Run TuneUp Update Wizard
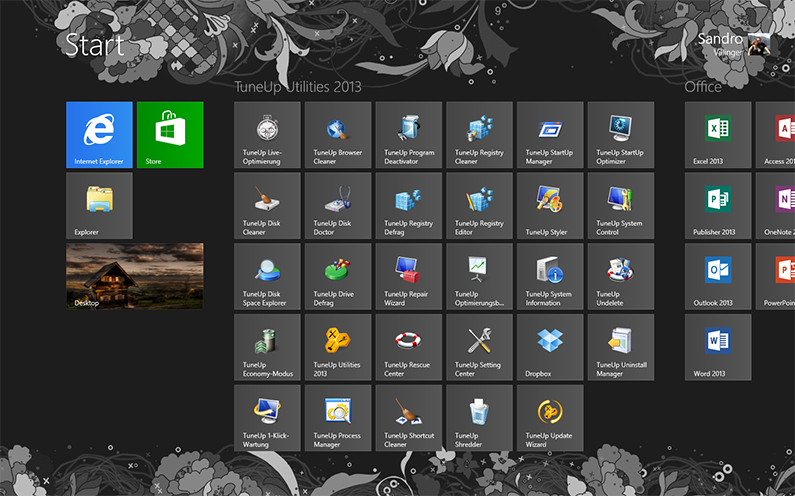Screen dimensions: 795x496 [550, 418]
